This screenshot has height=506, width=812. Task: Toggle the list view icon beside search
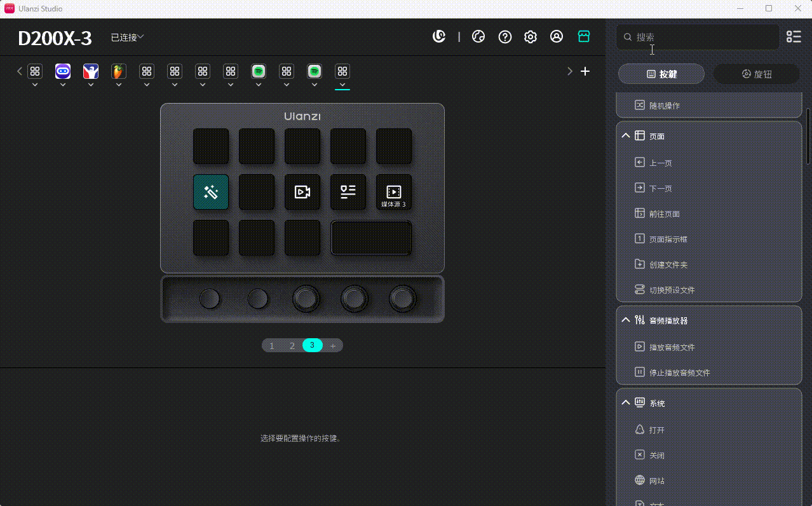794,37
